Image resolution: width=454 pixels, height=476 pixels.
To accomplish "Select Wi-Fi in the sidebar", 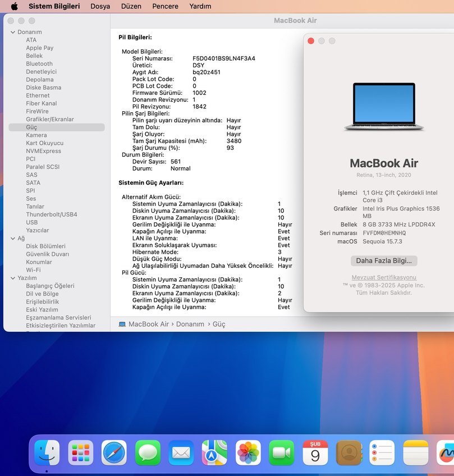I will pos(34,269).
